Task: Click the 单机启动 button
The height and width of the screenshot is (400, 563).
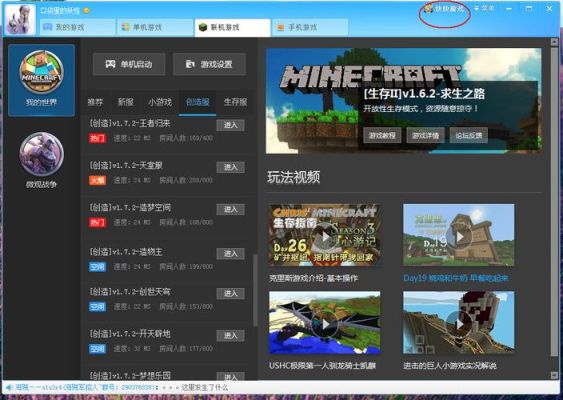Action: tap(129, 64)
